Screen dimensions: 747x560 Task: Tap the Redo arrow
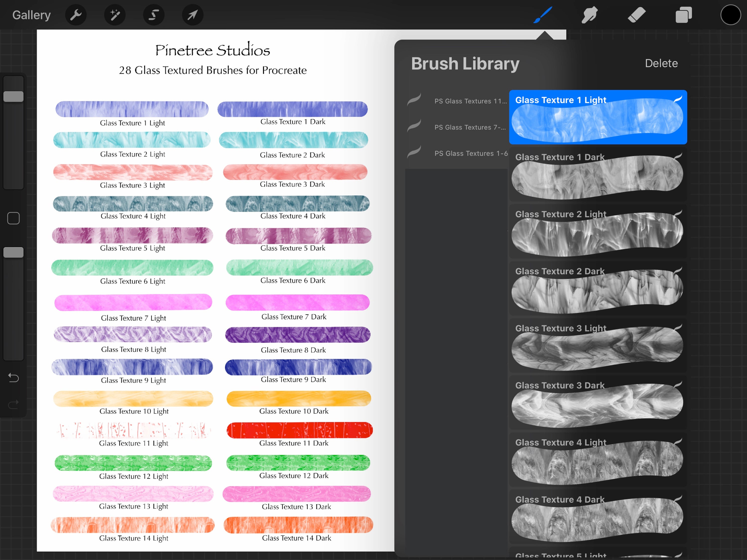coord(13,404)
